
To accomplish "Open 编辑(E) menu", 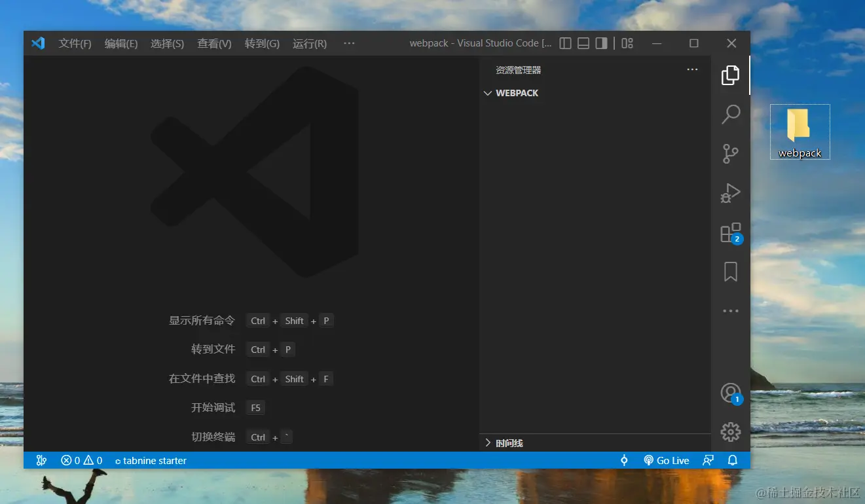I will (x=121, y=43).
